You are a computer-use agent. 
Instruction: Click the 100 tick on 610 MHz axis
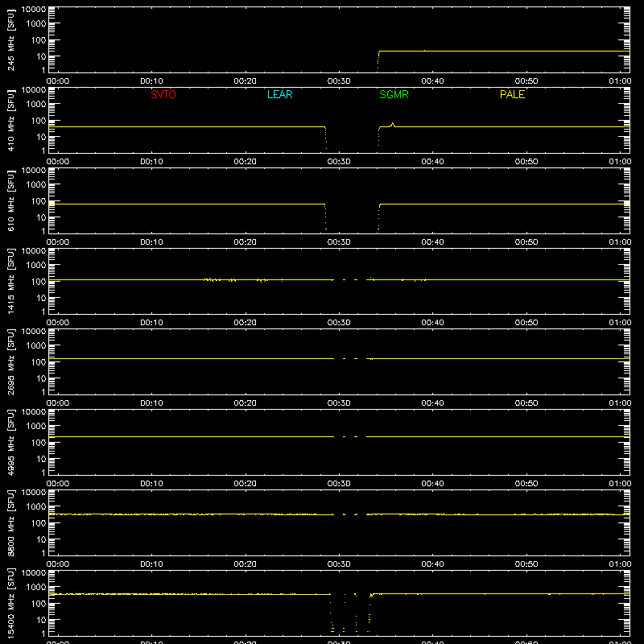coord(39,201)
